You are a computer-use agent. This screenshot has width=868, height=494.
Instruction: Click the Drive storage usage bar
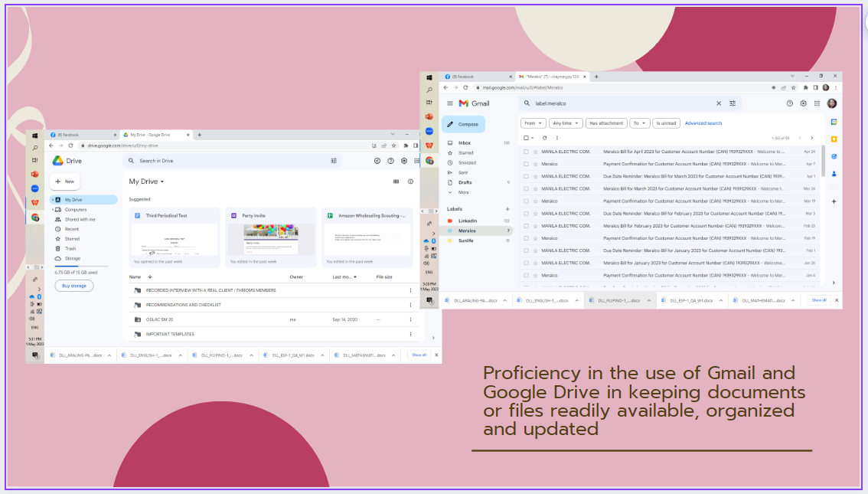[81, 267]
